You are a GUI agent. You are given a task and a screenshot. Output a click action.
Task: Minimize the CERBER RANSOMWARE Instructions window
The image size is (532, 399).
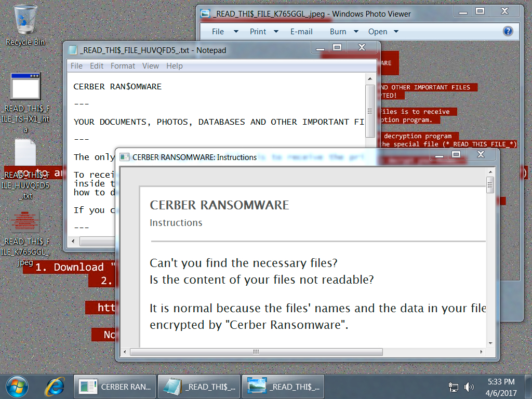pos(440,155)
